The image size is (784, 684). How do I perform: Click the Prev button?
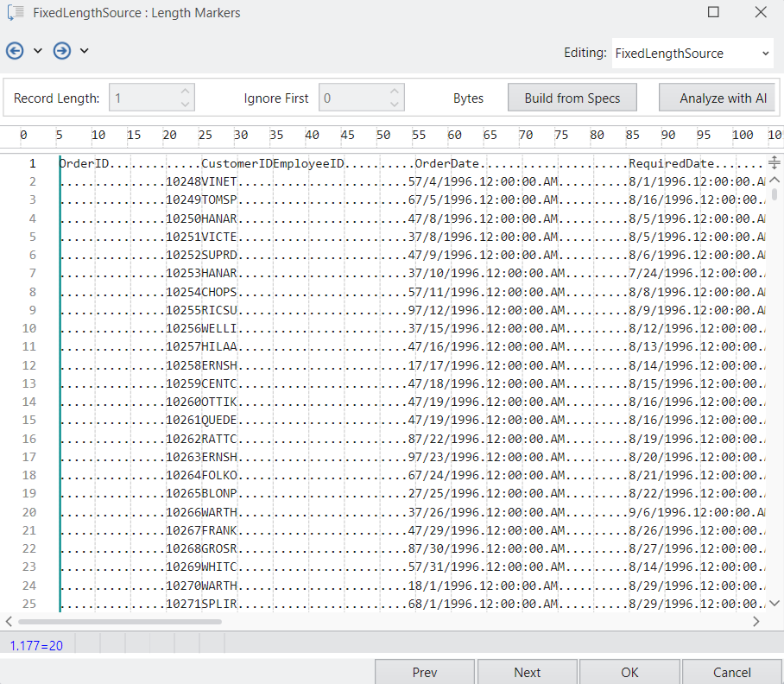(424, 672)
